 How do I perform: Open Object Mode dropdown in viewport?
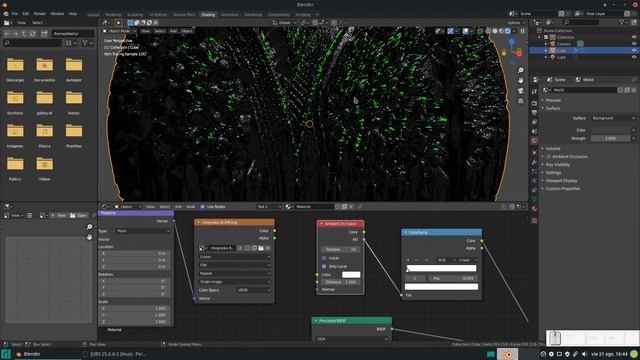click(118, 31)
